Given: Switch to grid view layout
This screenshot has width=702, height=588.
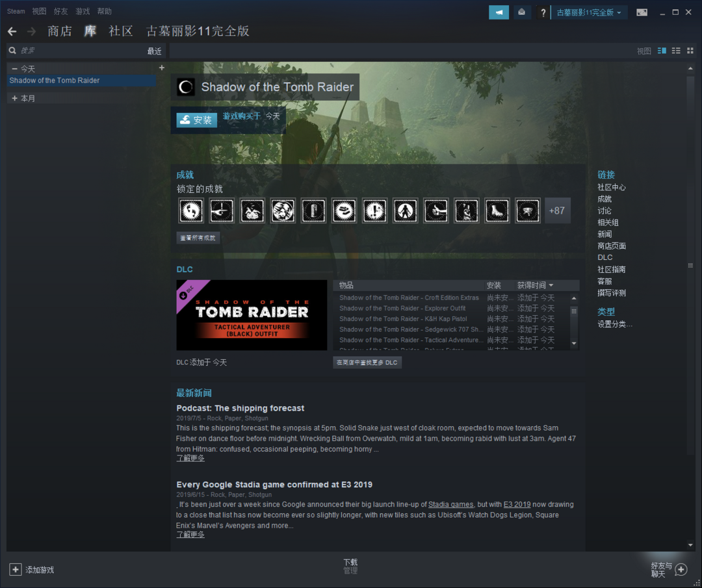Looking at the screenshot, I should [x=689, y=51].
